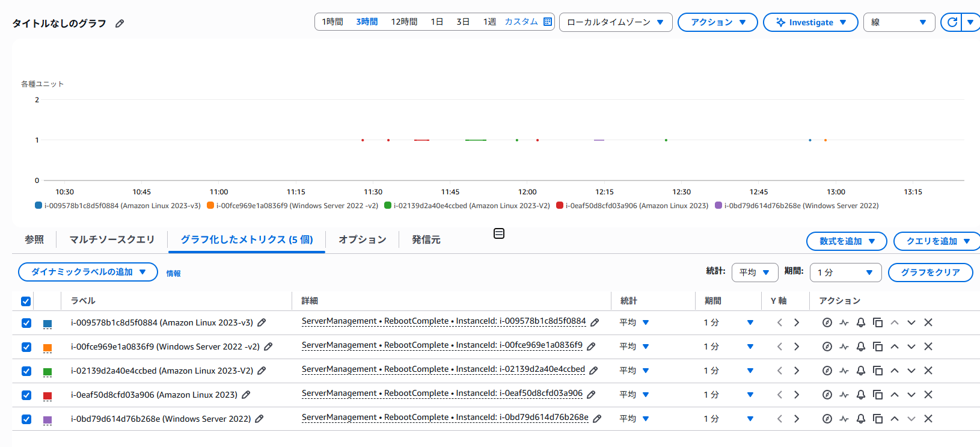This screenshot has width=980, height=447.
Task: Create alarm bell icon for i-009578b1c8d5f0884
Action: pos(861,322)
